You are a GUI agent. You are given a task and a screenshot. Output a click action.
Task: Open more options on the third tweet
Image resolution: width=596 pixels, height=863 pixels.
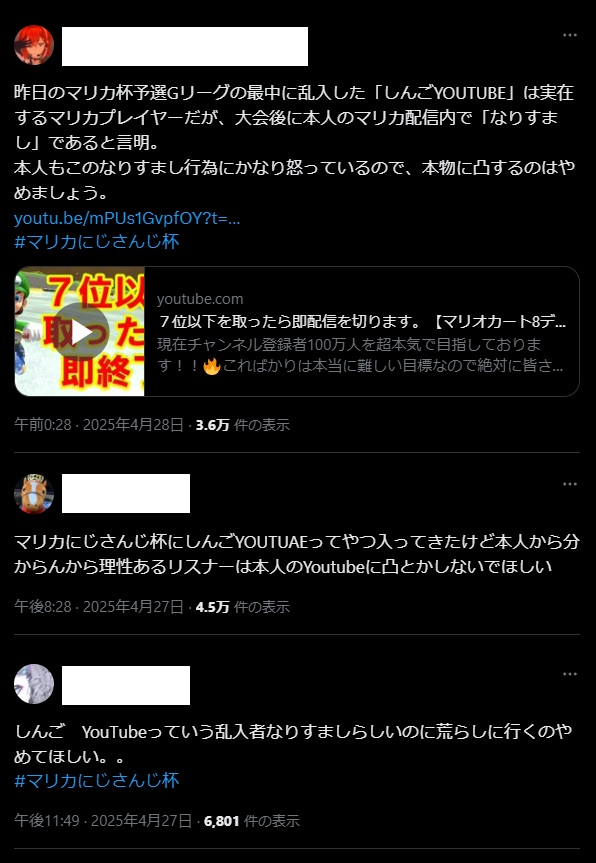coord(570,674)
